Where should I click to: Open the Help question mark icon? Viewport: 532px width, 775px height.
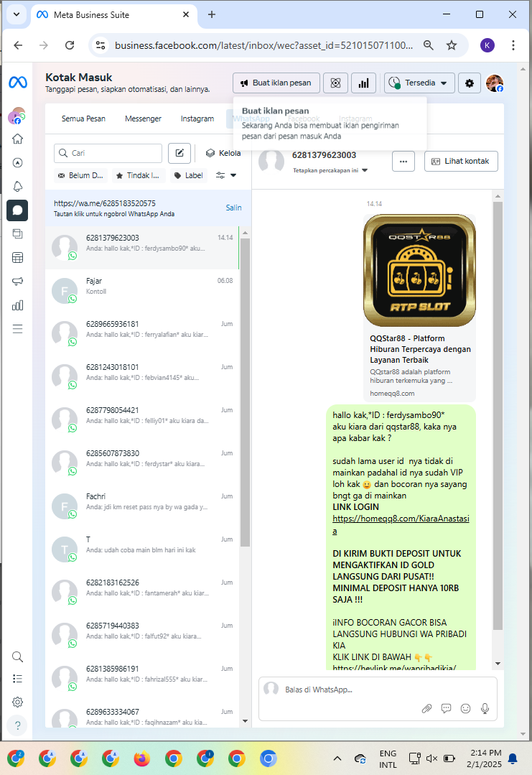[x=18, y=725]
